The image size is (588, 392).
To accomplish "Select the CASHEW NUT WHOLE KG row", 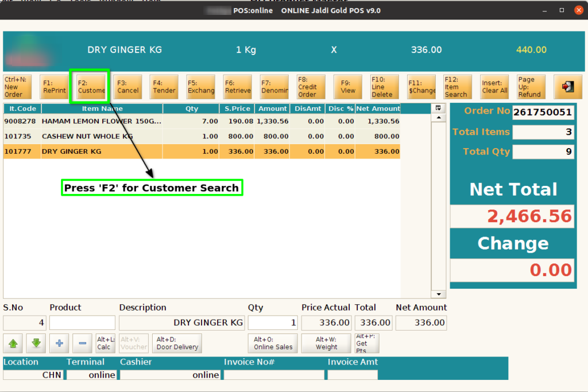I will (x=202, y=137).
